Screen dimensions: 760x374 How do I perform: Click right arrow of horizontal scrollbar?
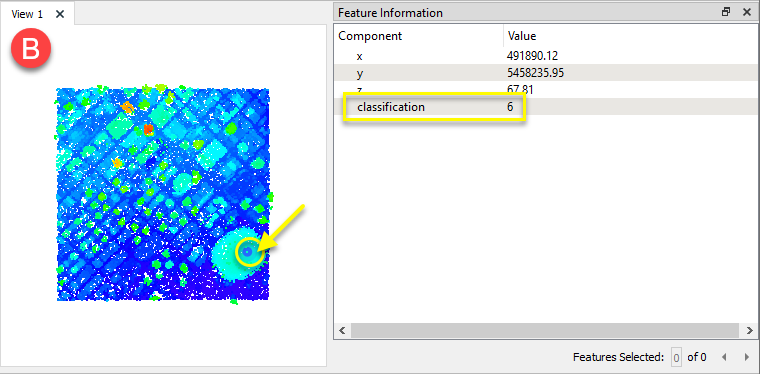[x=750, y=331]
